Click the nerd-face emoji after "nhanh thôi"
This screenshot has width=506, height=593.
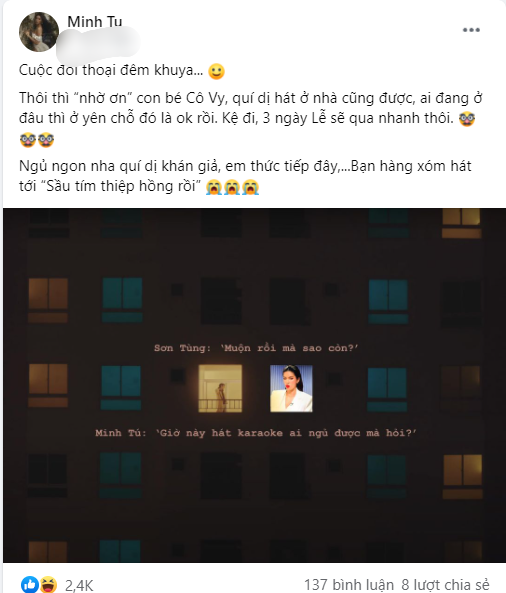coord(467,119)
